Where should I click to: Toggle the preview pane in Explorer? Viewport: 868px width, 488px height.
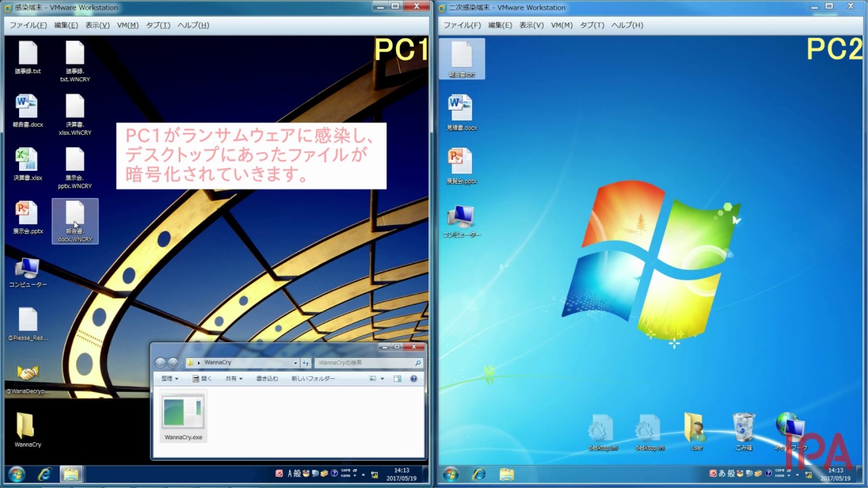click(398, 379)
